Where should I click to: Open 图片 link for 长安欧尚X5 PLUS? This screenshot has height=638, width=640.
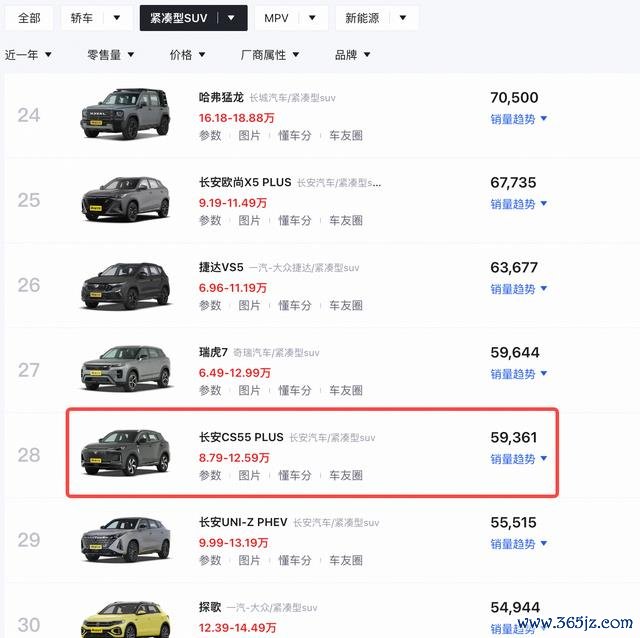click(249, 220)
